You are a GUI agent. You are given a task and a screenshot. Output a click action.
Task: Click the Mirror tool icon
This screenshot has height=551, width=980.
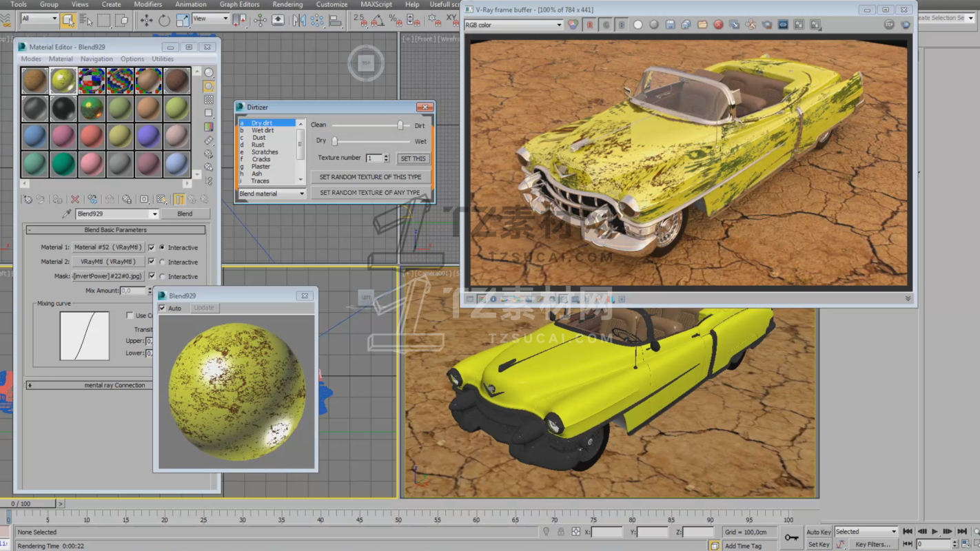coord(298,20)
